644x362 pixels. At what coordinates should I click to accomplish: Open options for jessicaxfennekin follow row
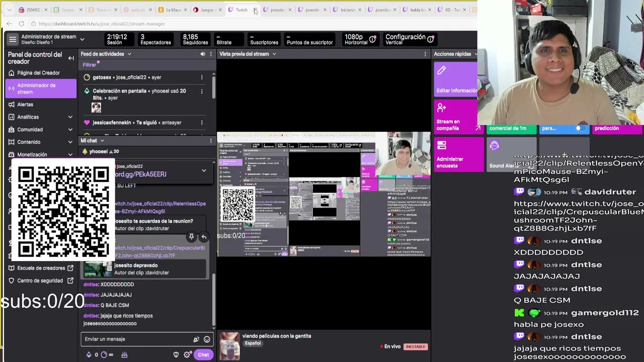tap(202, 123)
